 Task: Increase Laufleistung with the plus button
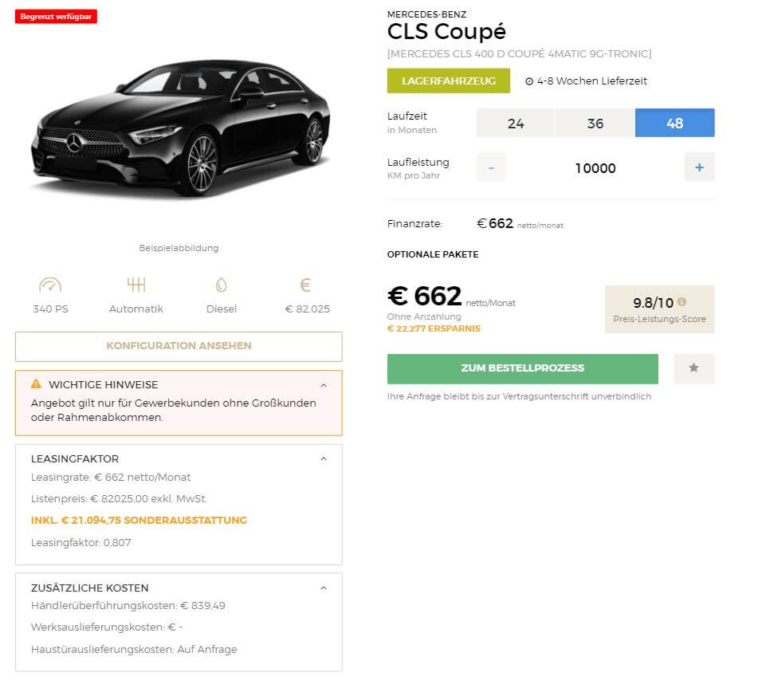click(700, 167)
